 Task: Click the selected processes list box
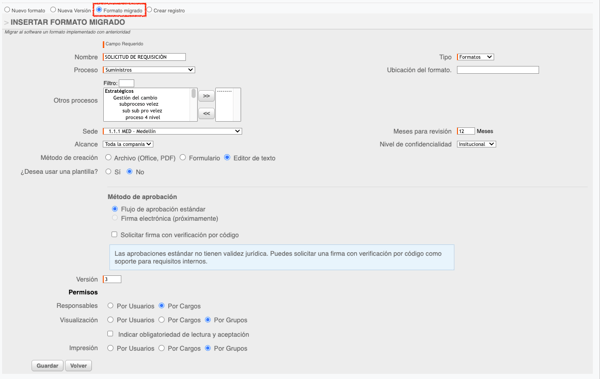[x=228, y=105]
